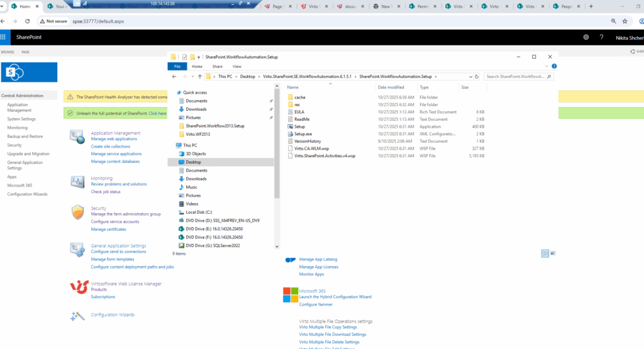Switch to the SharePoint BROWSE ribbon tab
The image size is (644, 349).
[x=8, y=52]
